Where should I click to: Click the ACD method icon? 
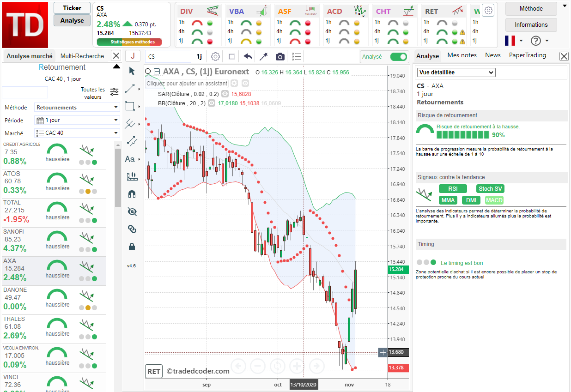[360, 11]
